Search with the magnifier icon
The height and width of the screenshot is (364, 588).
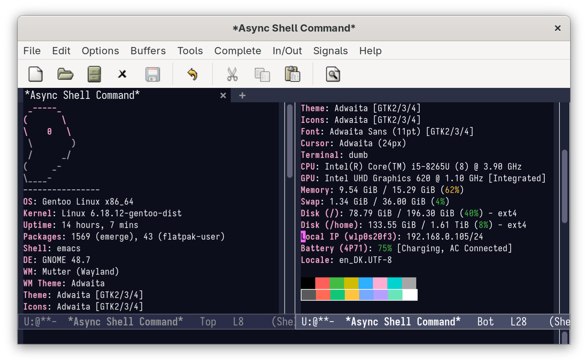click(x=333, y=74)
